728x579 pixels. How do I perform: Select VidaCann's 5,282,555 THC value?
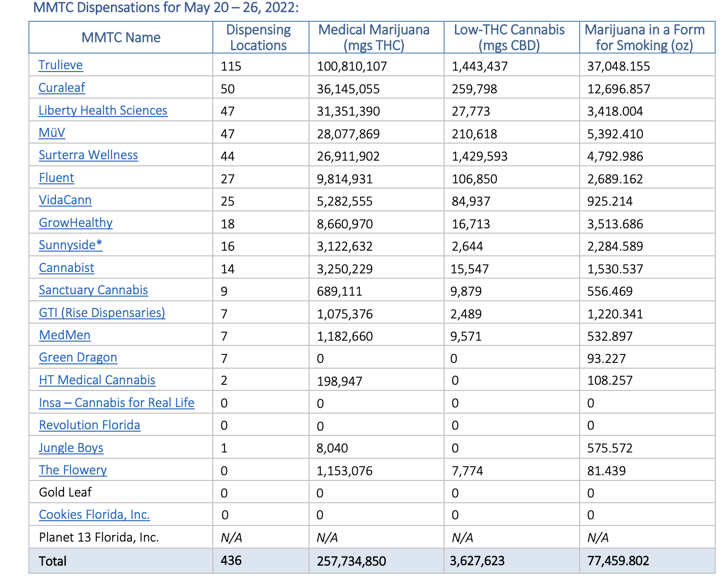click(x=345, y=201)
